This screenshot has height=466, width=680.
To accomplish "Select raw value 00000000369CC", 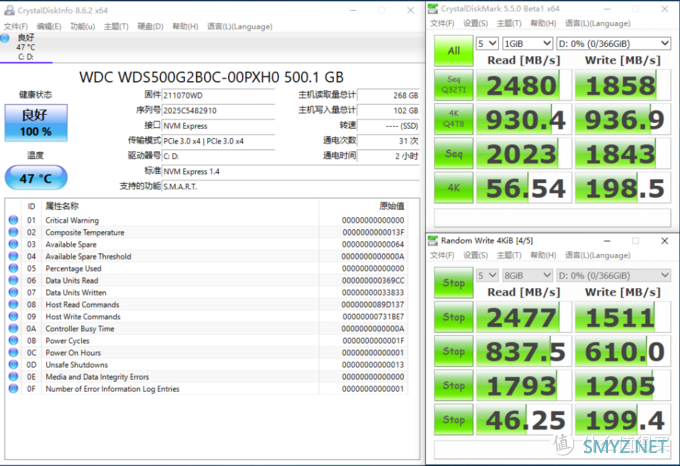I will [373, 280].
